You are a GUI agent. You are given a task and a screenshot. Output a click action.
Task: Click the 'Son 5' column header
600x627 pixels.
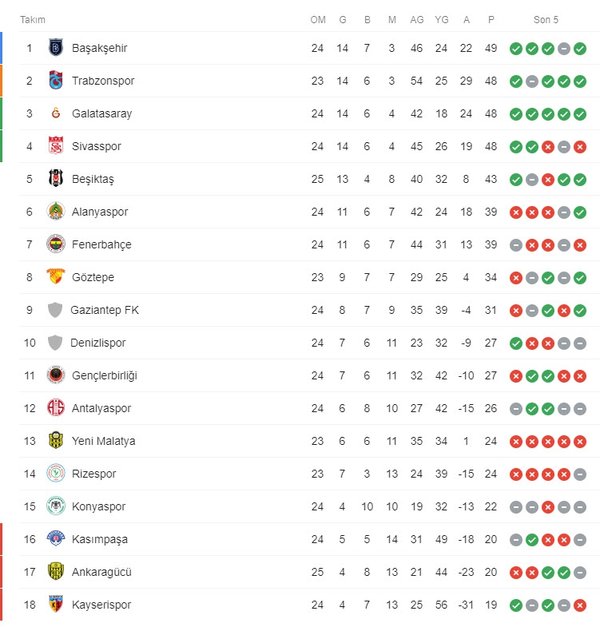pyautogui.click(x=546, y=20)
